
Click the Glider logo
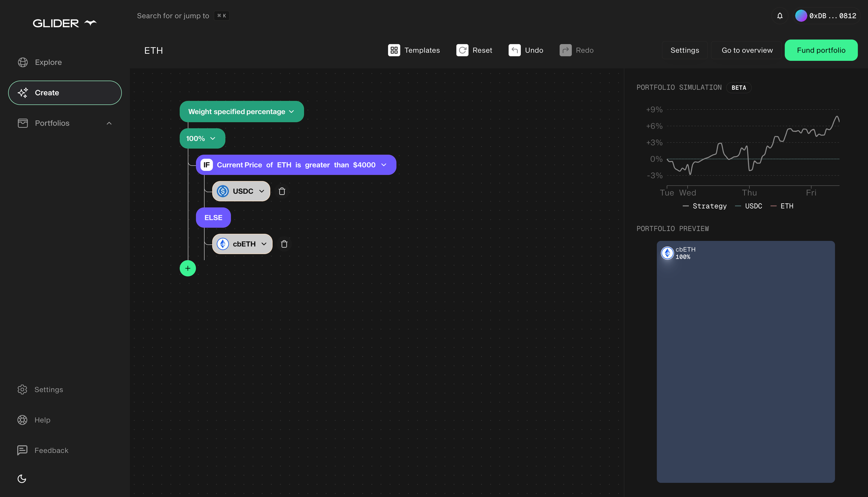pos(65,23)
